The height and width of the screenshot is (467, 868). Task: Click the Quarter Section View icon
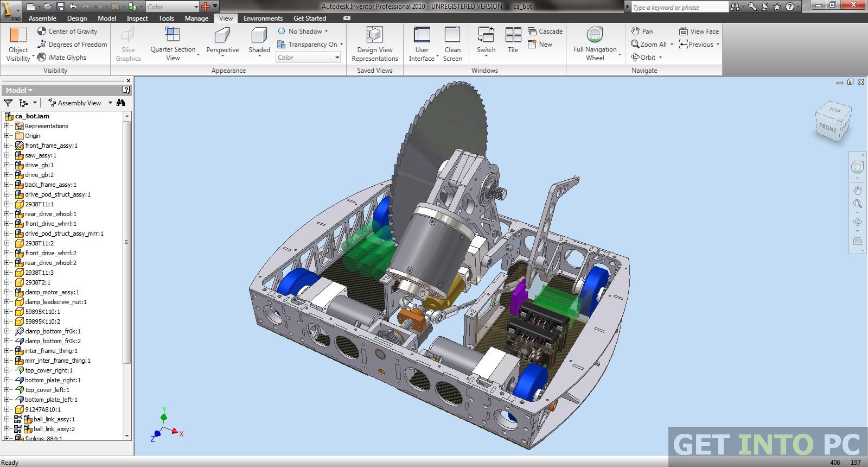click(x=173, y=35)
